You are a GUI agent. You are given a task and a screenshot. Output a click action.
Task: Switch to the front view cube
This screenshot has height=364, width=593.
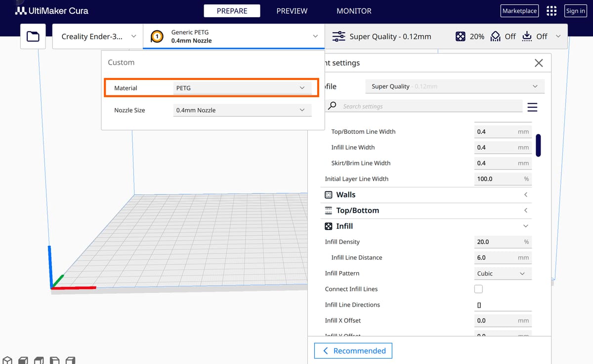(23, 360)
